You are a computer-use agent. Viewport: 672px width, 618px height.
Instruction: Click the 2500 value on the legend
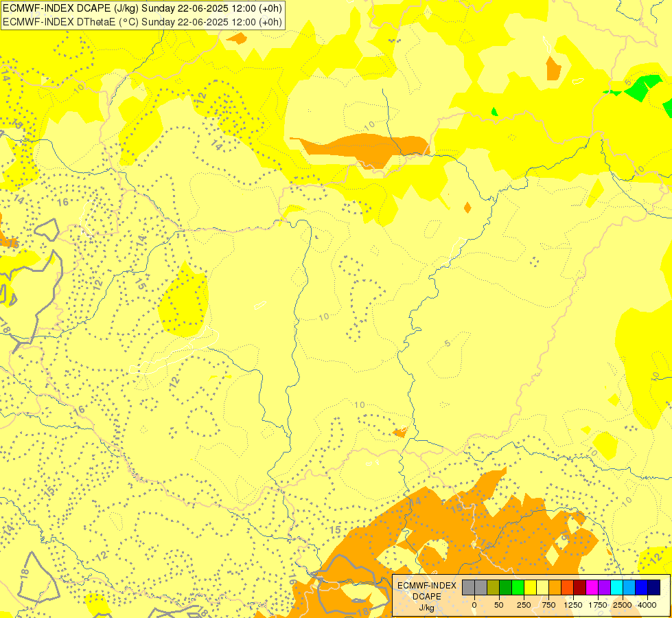coord(623,605)
